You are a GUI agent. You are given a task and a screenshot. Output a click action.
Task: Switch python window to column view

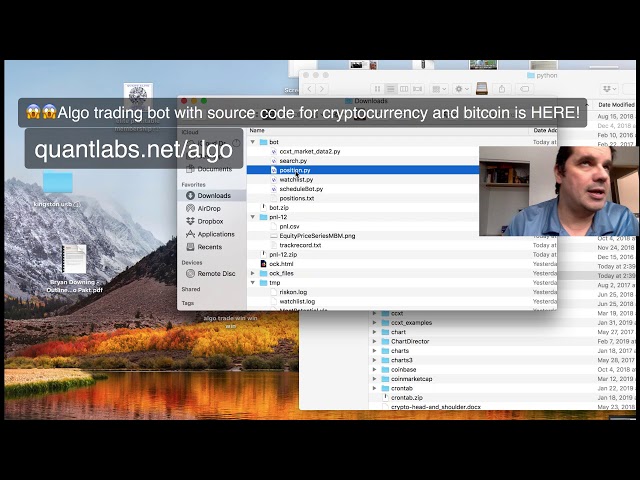point(404,89)
